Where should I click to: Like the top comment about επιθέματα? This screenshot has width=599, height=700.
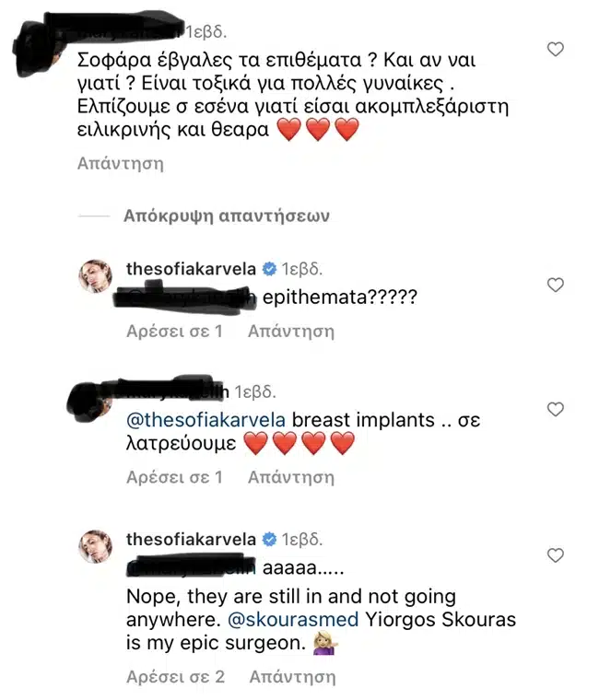pyautogui.click(x=555, y=49)
